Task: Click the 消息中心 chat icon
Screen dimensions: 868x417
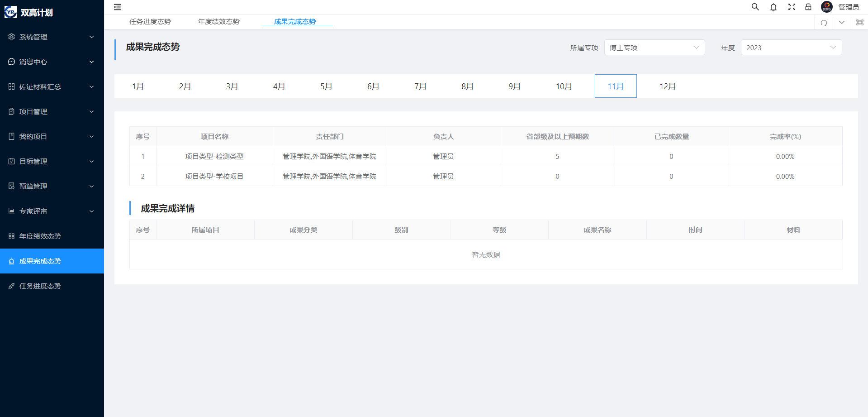Action: 12,62
